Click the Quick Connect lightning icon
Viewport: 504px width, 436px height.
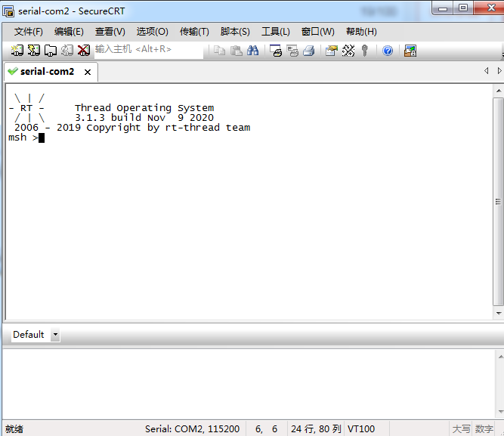(34, 50)
